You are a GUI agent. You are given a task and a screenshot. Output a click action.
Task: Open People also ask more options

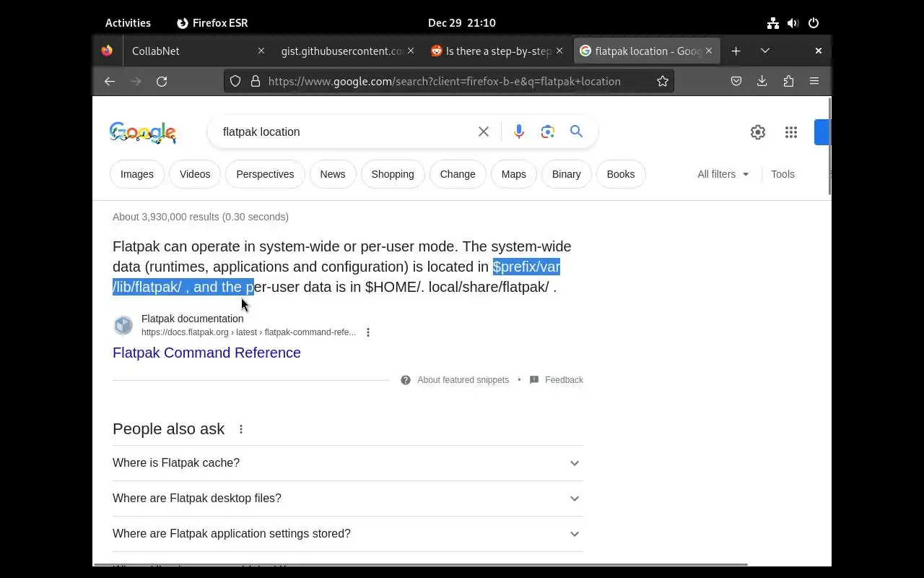[241, 429]
